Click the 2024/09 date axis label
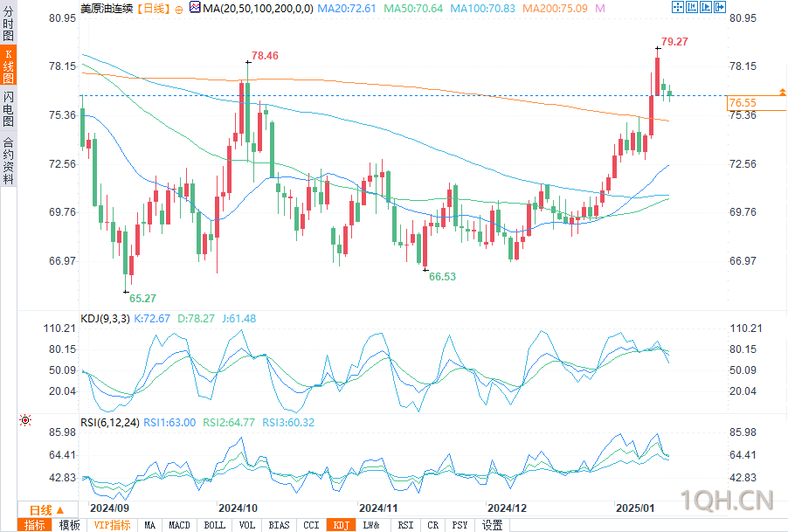This screenshot has height=532, width=788. [x=109, y=508]
